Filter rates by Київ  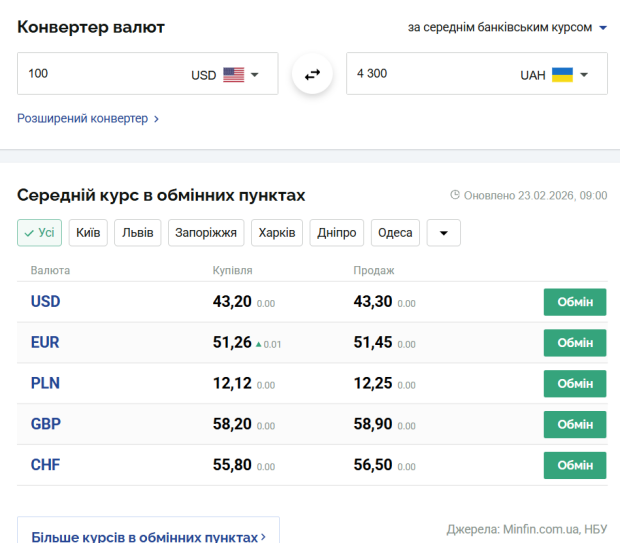pyautogui.click(x=88, y=233)
